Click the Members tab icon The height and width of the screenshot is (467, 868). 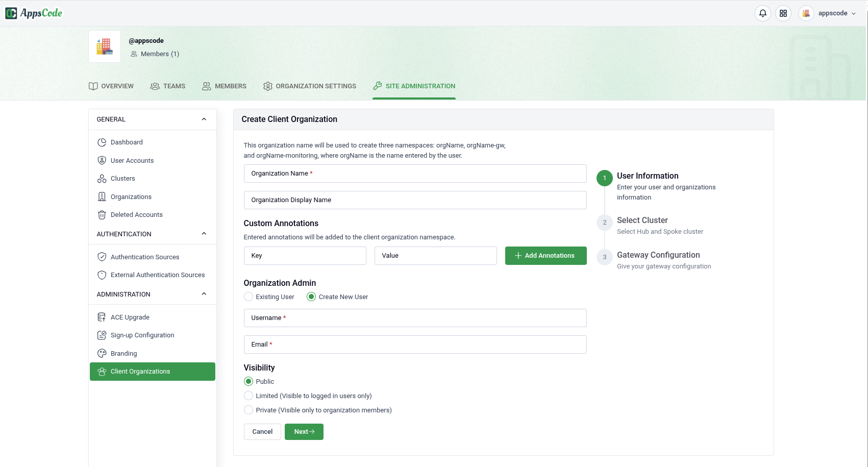(x=206, y=86)
